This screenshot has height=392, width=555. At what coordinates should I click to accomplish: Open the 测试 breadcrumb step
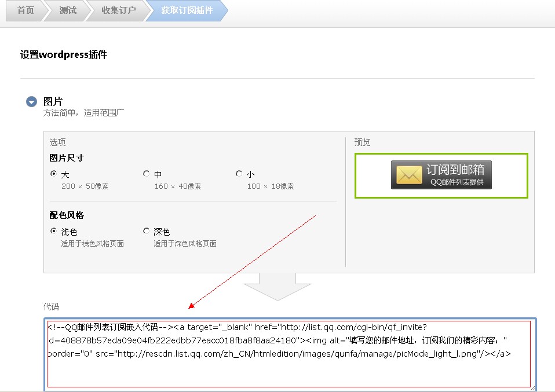tap(68, 10)
